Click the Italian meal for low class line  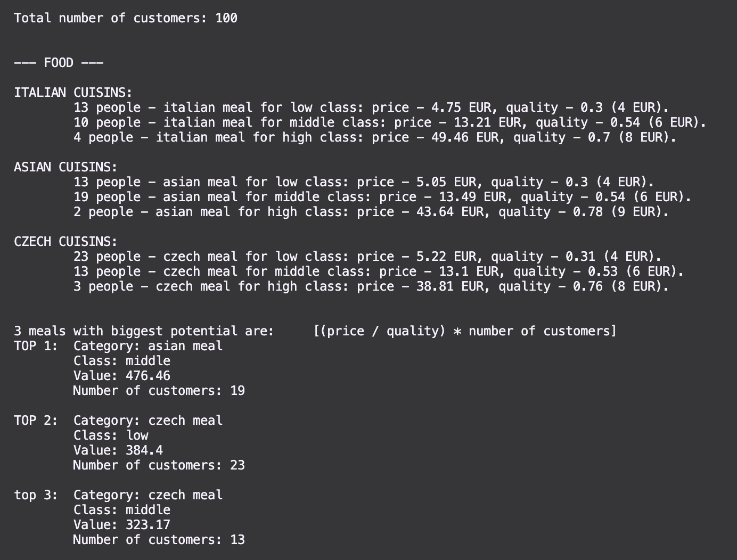[371, 108]
